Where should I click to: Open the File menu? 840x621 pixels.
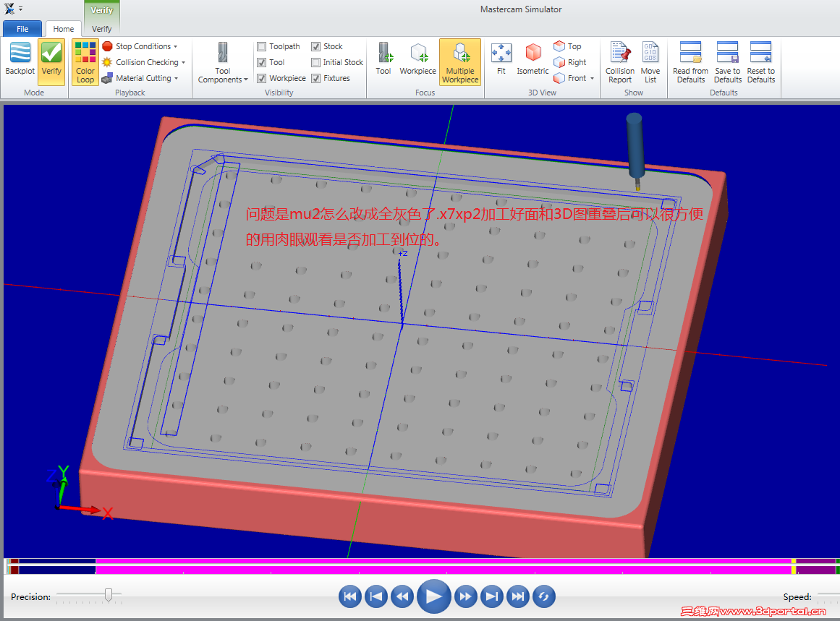22,29
